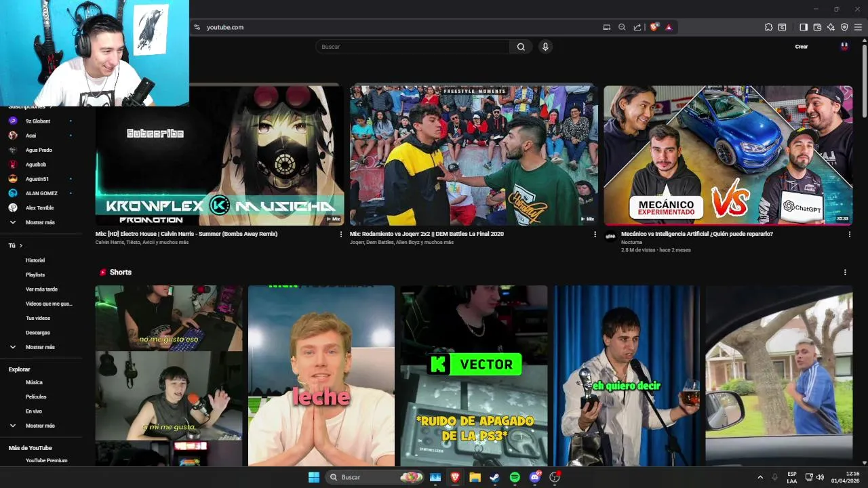Expand Mostrar más under subscriptions
The image size is (868, 488).
pos(41,222)
